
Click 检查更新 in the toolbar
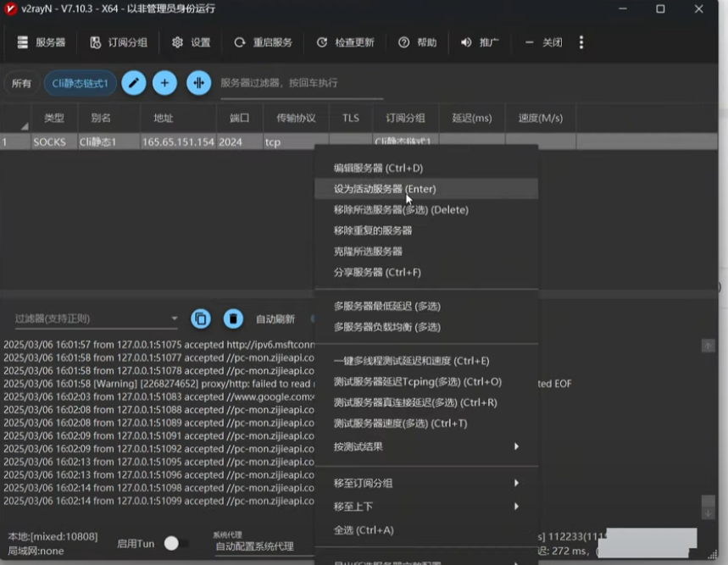[345, 42]
